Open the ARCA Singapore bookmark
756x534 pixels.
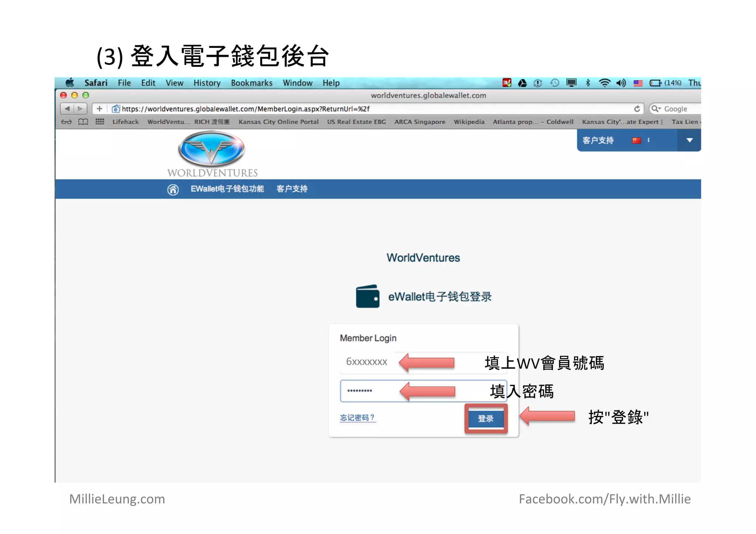(x=420, y=122)
